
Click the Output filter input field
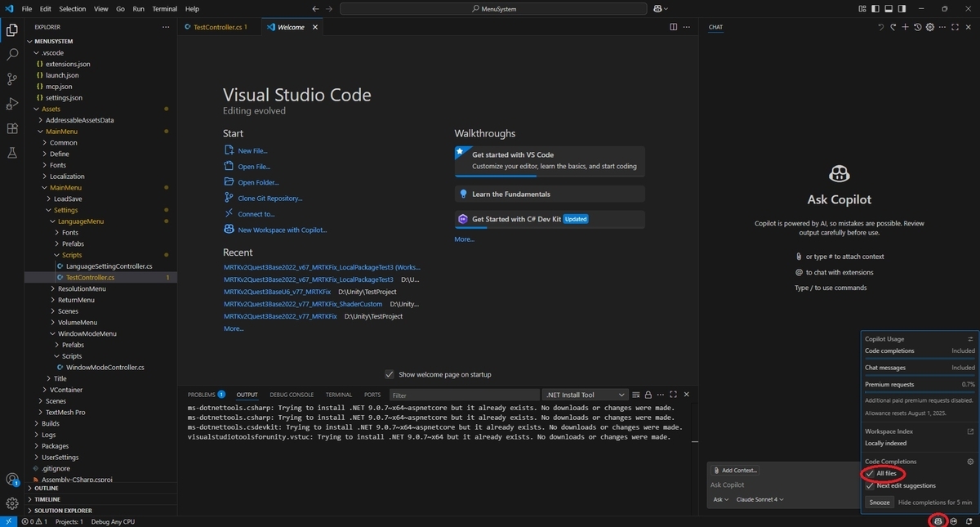(x=462, y=395)
